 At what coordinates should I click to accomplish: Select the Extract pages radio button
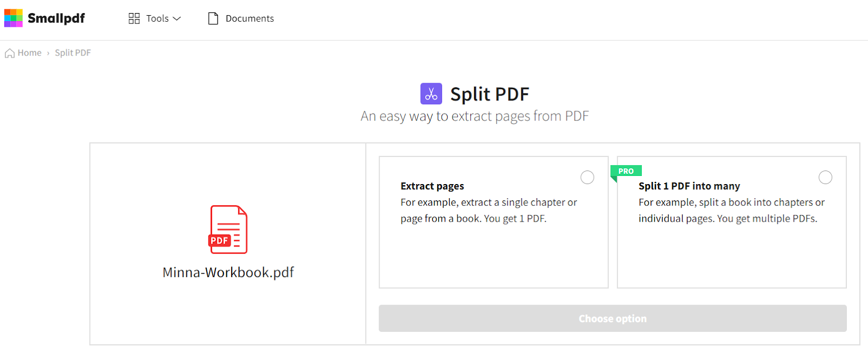588,178
